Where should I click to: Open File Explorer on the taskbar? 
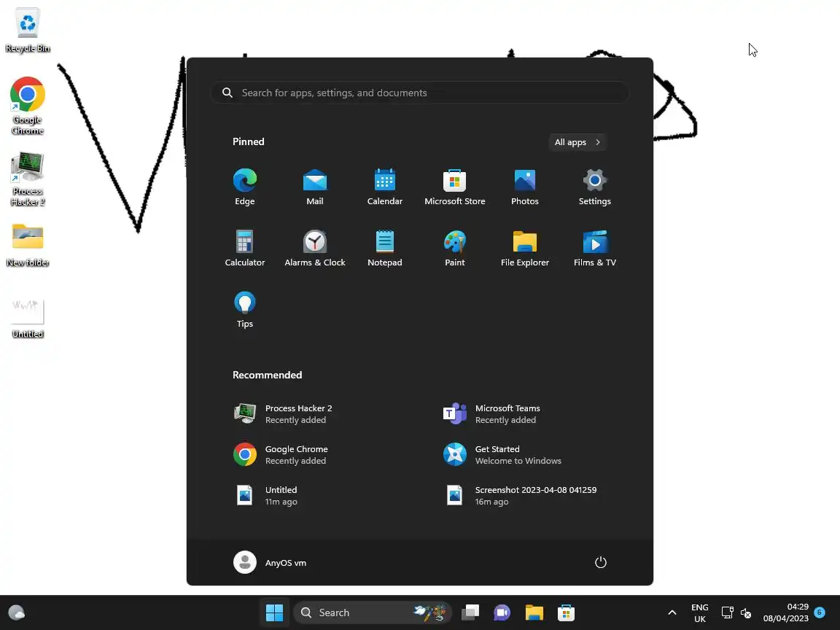(534, 612)
